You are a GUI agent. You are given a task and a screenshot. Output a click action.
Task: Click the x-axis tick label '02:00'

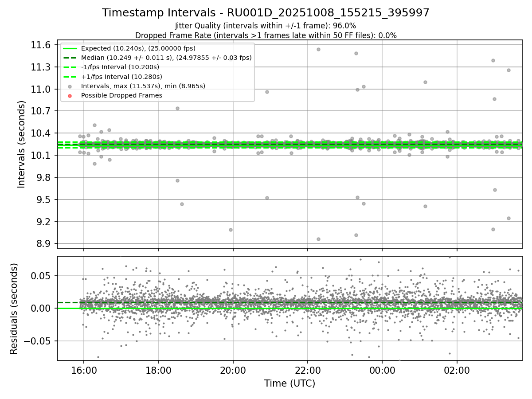click(457, 370)
